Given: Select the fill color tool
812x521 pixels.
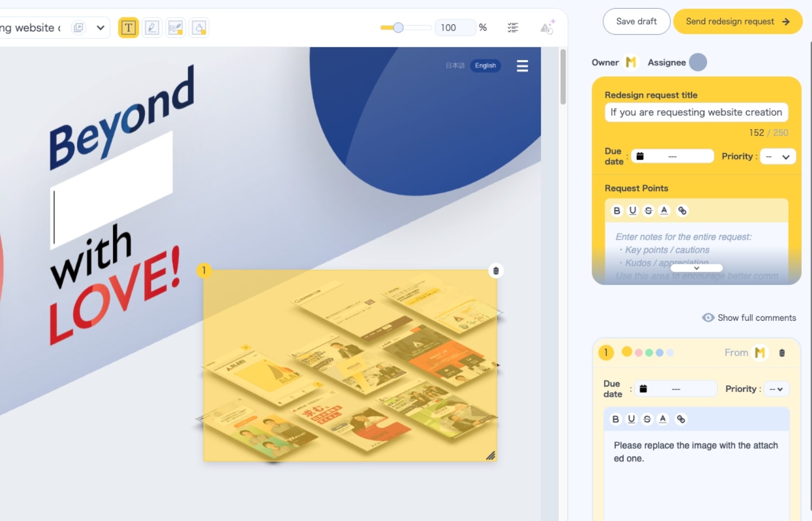Looking at the screenshot, I should coord(199,28).
